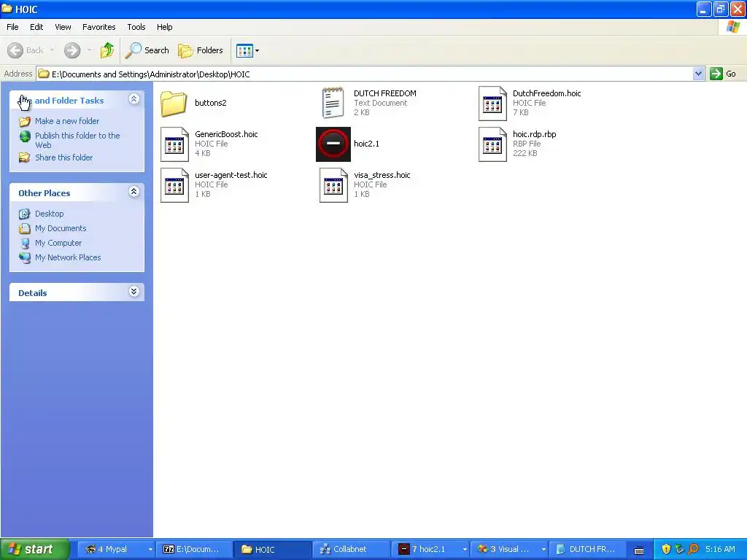Switch to DUTCH FR... taskbar window
The height and width of the screenshot is (560, 747).
pos(588,549)
